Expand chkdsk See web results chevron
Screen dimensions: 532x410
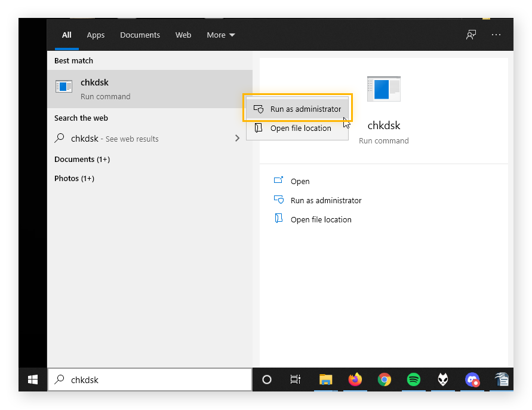237,138
